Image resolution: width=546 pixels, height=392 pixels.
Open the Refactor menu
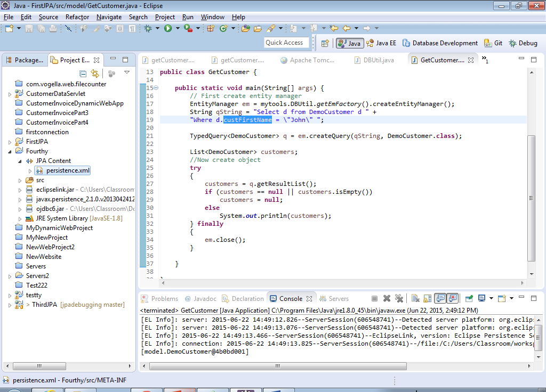pyautogui.click(x=77, y=17)
